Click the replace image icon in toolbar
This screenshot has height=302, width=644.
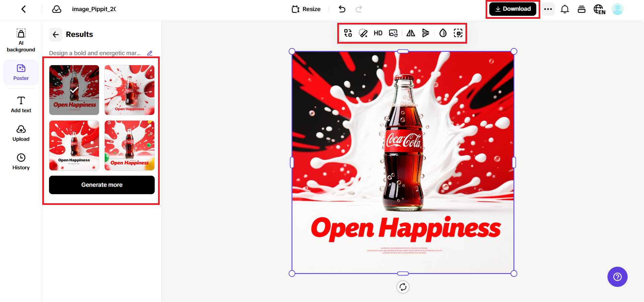393,33
